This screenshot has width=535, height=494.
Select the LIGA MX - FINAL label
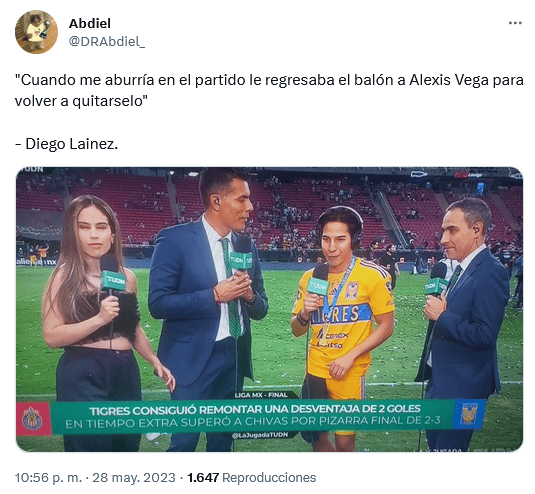[261, 395]
